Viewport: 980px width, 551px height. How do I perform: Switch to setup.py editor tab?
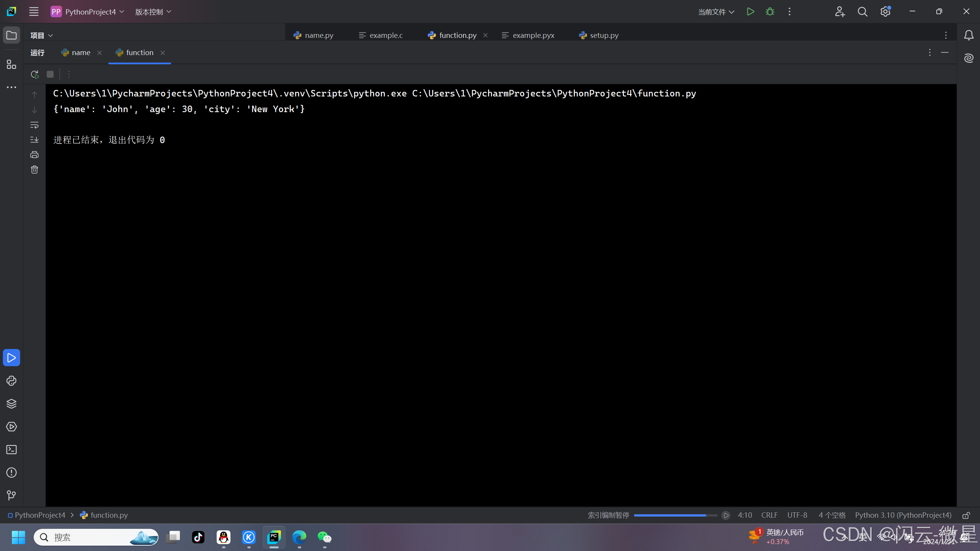point(599,35)
